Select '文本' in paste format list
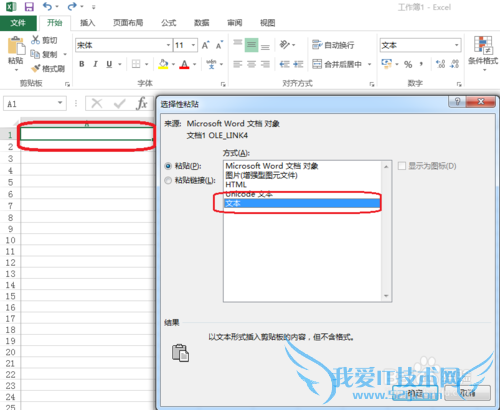 (x=302, y=203)
